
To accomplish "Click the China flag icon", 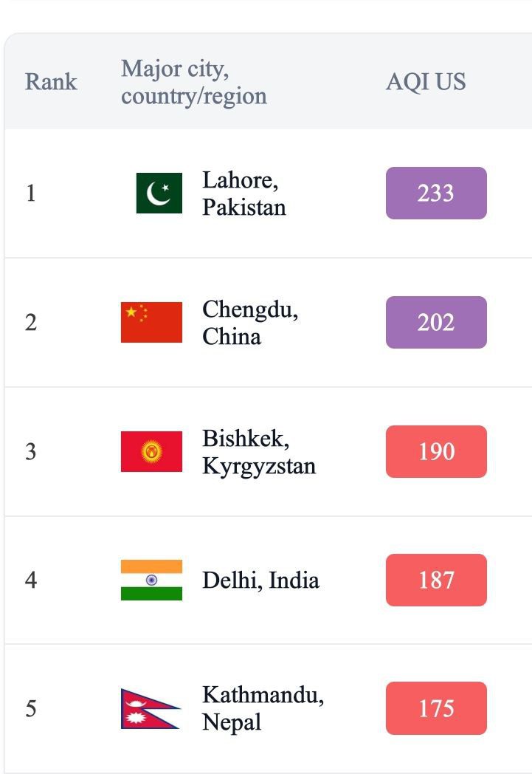I will 151,322.
